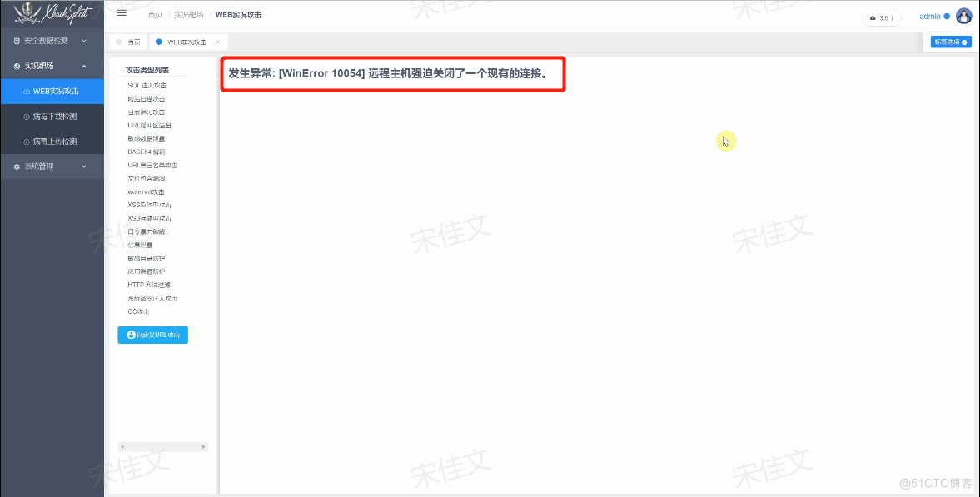
Task: Activate the SQL注入攻击 attack type
Action: pos(147,85)
